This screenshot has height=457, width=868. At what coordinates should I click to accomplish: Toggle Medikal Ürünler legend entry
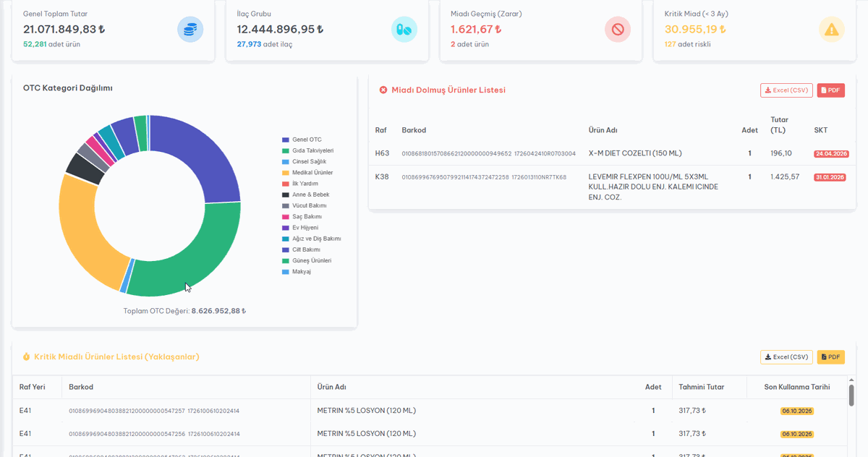tap(307, 173)
